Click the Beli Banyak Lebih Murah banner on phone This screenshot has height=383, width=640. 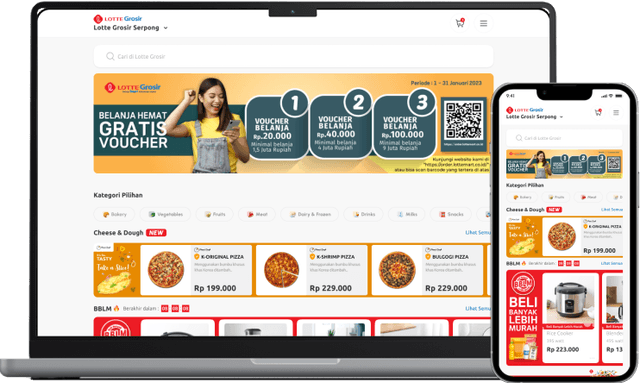tap(523, 318)
